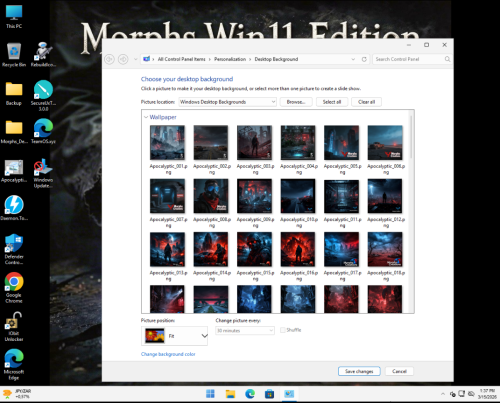Launch Google Chrome from the desktop

(x=14, y=287)
